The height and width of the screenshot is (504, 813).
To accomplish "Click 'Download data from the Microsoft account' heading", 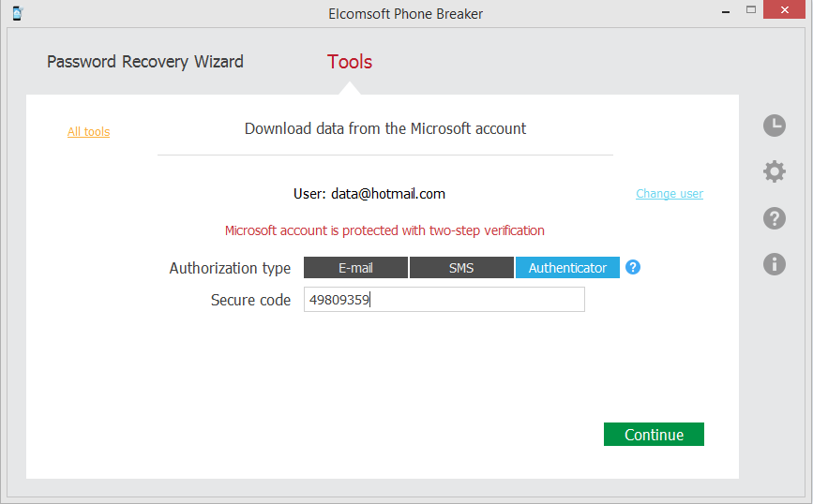I will tap(385, 128).
